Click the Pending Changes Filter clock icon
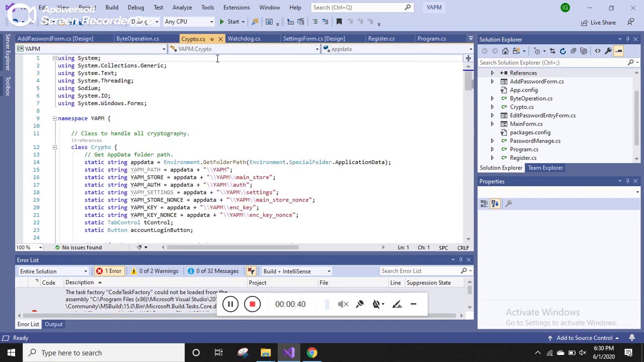This screenshot has height=362, width=644. pos(537,51)
